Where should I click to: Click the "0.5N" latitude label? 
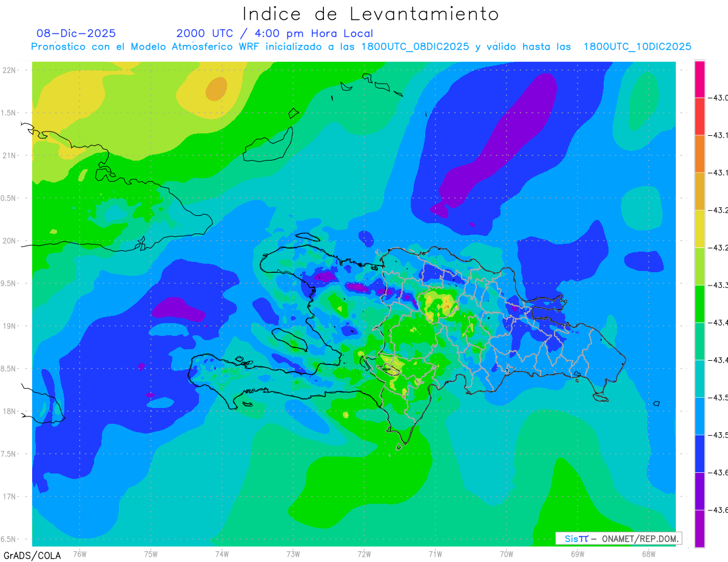coord(9,198)
